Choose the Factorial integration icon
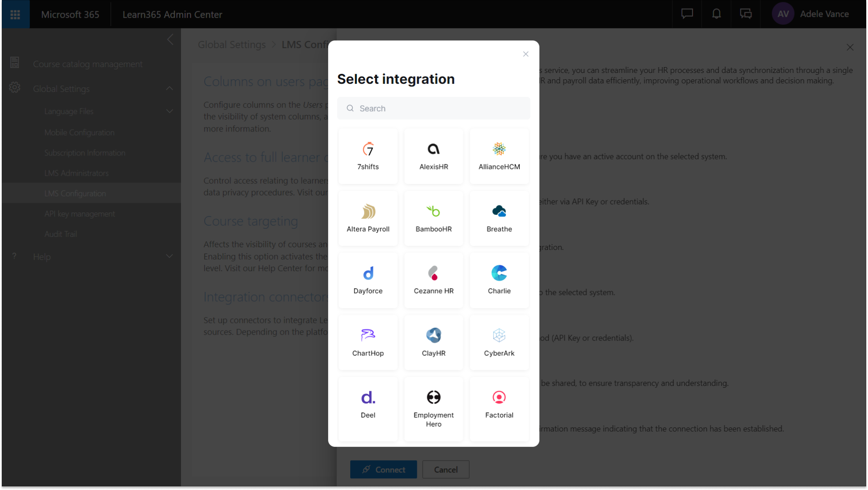The width and height of the screenshot is (868, 490). click(x=499, y=404)
